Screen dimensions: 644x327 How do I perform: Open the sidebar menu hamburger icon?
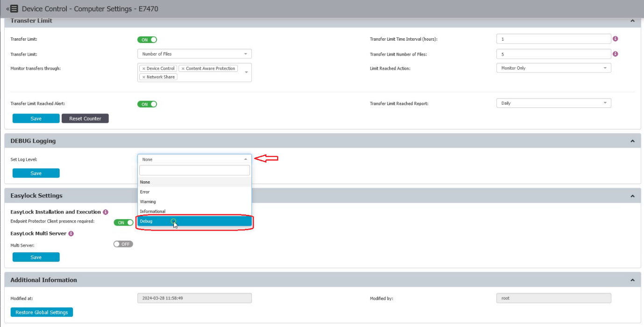(x=14, y=8)
